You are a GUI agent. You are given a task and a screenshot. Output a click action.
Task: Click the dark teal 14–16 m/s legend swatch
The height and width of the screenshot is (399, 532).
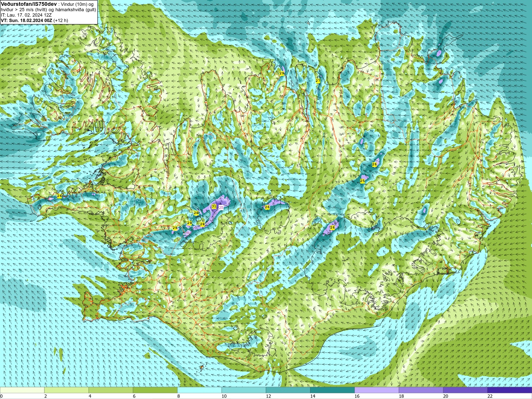[332, 390]
